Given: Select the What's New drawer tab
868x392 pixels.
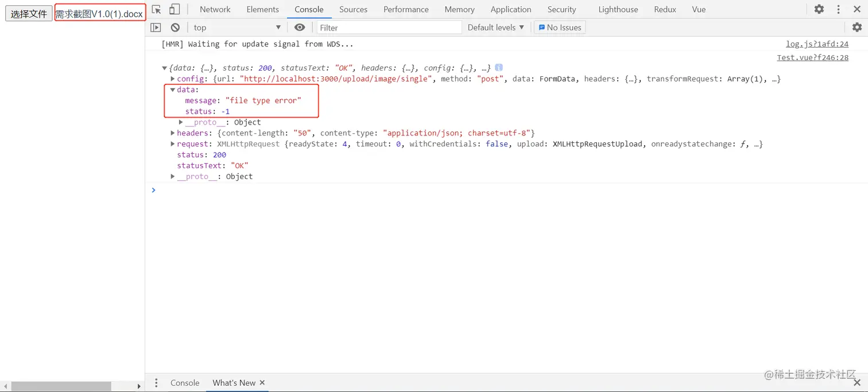Looking at the screenshot, I should click(234, 383).
